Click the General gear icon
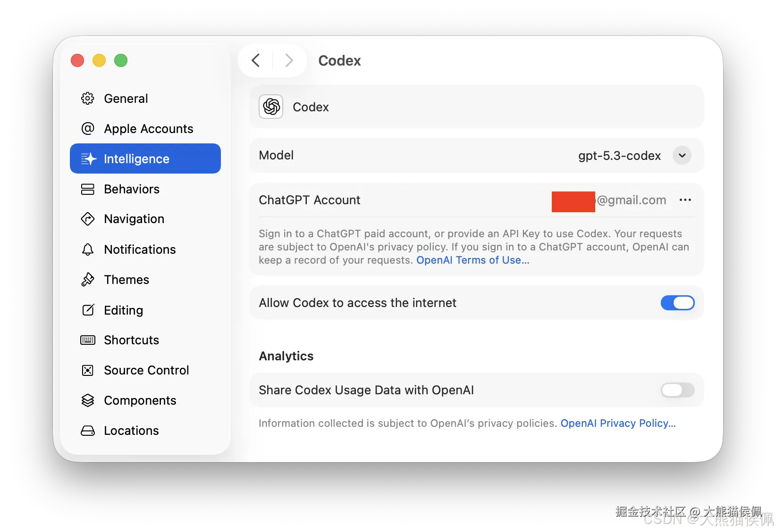This screenshot has height=532, width=776. (x=88, y=99)
